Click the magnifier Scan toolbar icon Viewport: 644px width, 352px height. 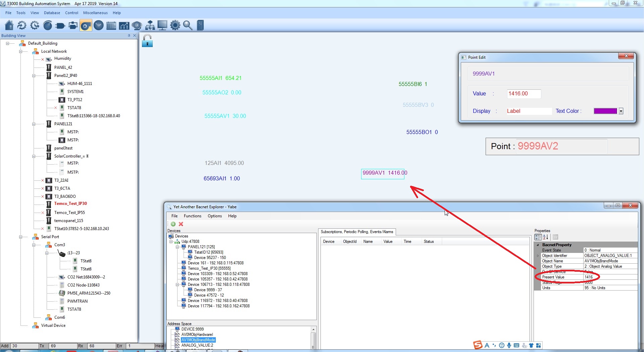coord(188,26)
